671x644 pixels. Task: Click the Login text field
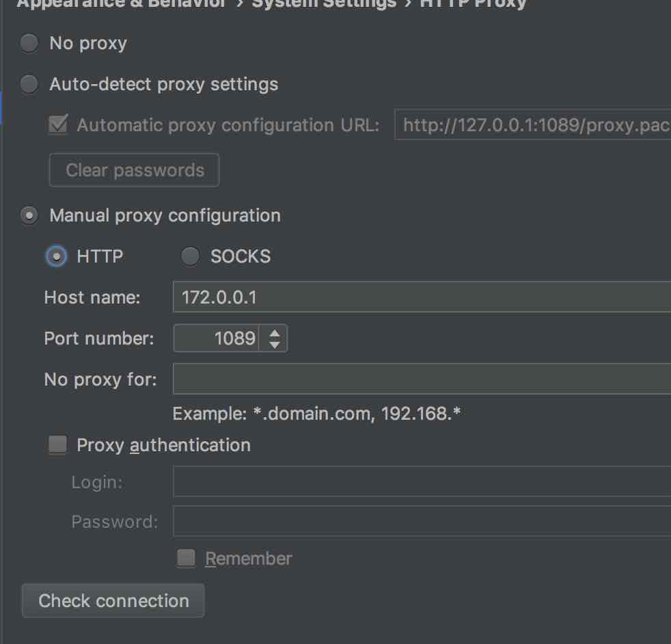point(422,482)
